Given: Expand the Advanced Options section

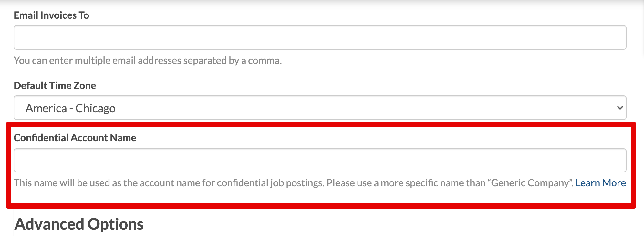Looking at the screenshot, I should point(79,224).
